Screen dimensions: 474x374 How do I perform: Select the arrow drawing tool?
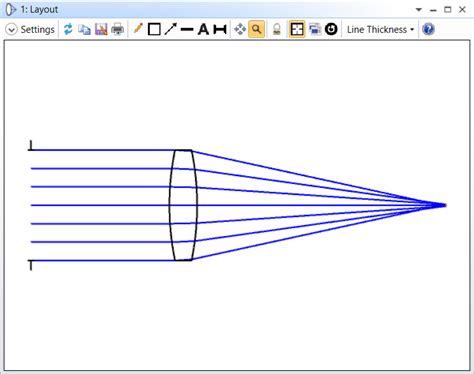[170, 29]
